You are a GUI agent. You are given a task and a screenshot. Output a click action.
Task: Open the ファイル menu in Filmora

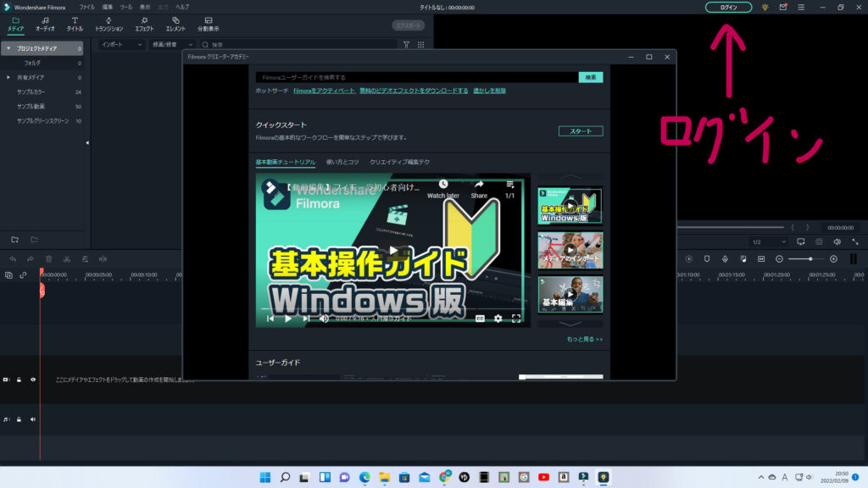coord(86,7)
